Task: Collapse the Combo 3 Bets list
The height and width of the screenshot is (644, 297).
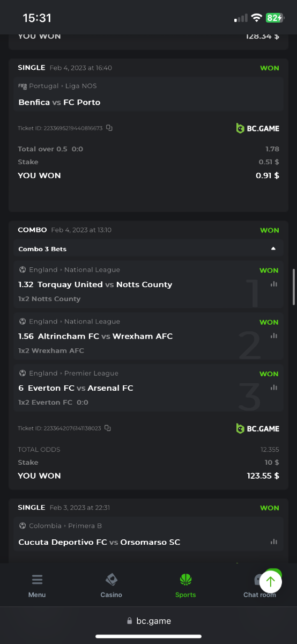Action: tap(273, 248)
